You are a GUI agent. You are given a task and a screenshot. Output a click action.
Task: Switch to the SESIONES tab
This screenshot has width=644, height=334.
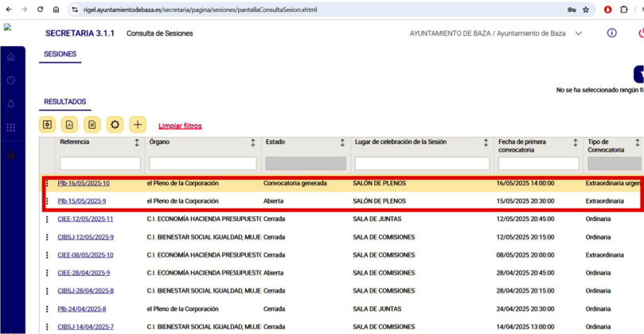coord(60,54)
